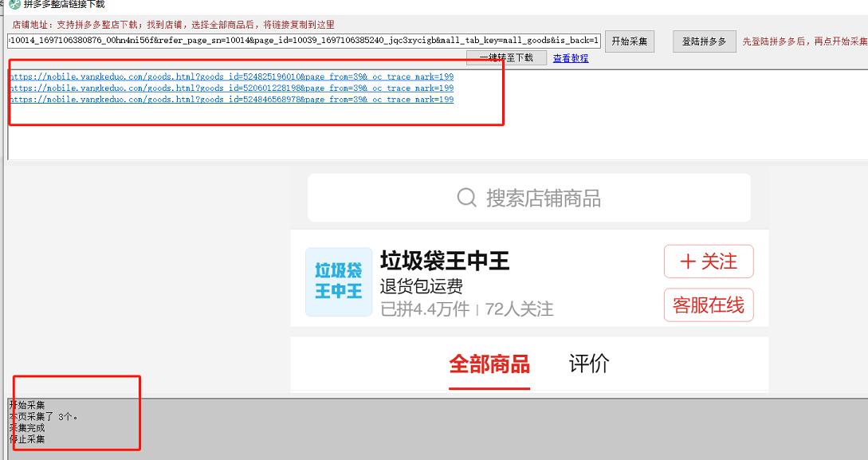Click the 客服在线 customer service button
The image size is (868, 460).
point(709,305)
